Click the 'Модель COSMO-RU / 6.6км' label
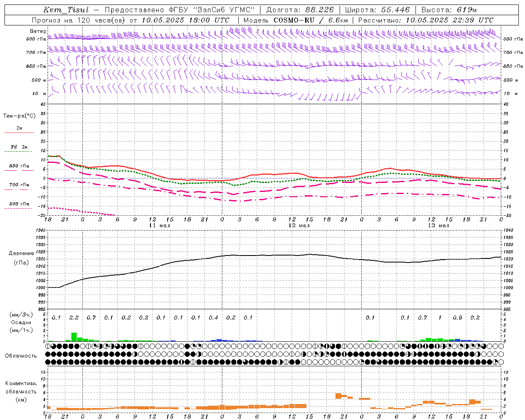The width and height of the screenshot is (525, 420). click(x=296, y=20)
